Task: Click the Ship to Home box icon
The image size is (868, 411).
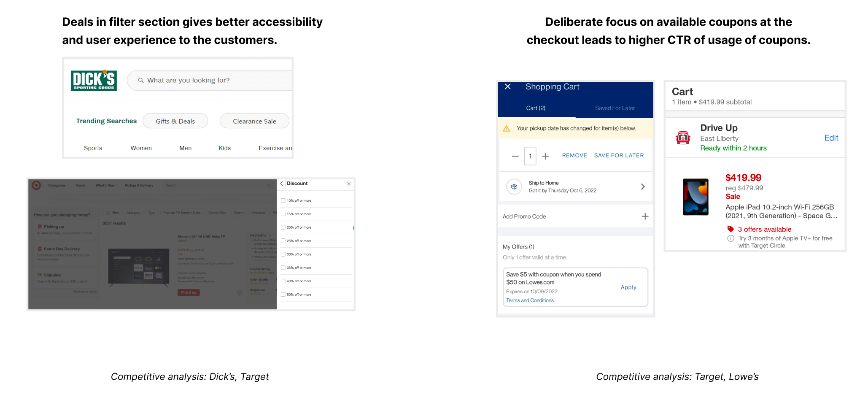Action: tap(514, 187)
